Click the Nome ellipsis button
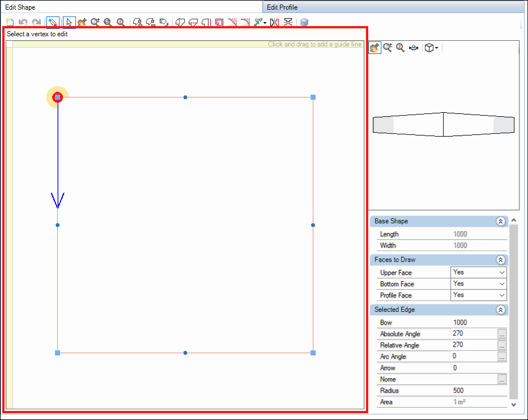 pyautogui.click(x=502, y=379)
